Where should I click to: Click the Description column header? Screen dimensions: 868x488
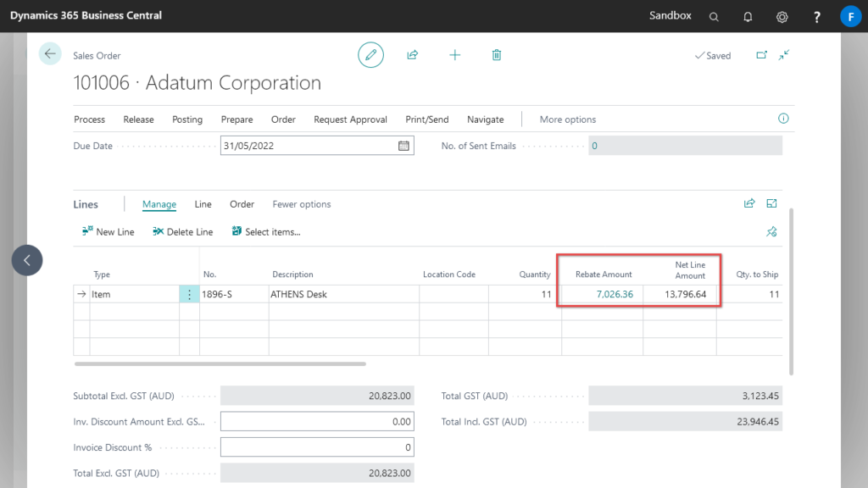(x=292, y=274)
